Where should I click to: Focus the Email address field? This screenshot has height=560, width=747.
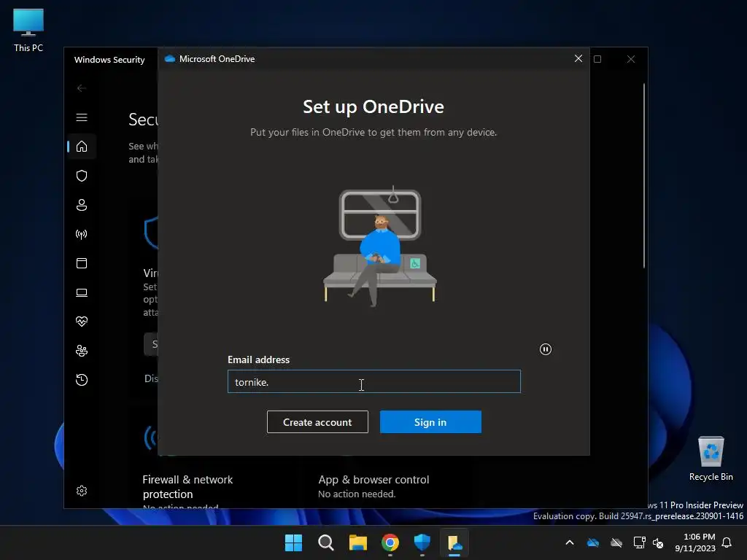click(x=374, y=381)
